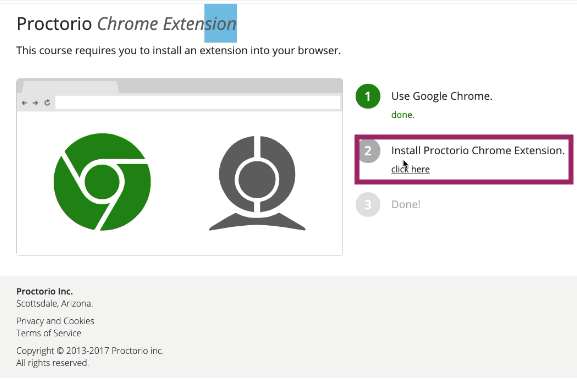The height and width of the screenshot is (379, 577).
Task: Click the green step 1 circle
Action: [x=368, y=96]
